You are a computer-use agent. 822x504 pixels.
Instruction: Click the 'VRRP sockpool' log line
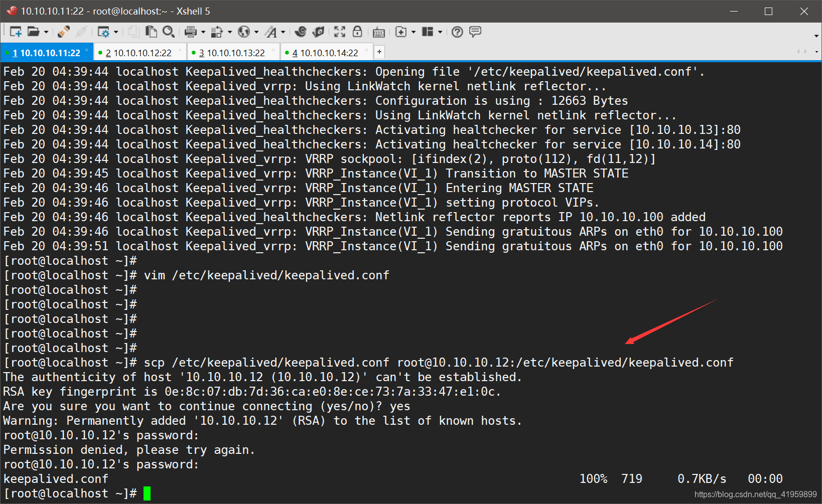[x=330, y=159]
